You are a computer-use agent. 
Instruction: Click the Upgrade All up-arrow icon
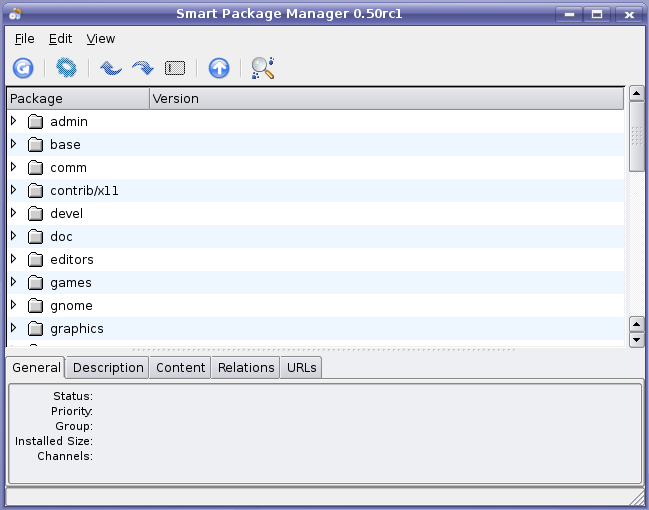click(219, 68)
